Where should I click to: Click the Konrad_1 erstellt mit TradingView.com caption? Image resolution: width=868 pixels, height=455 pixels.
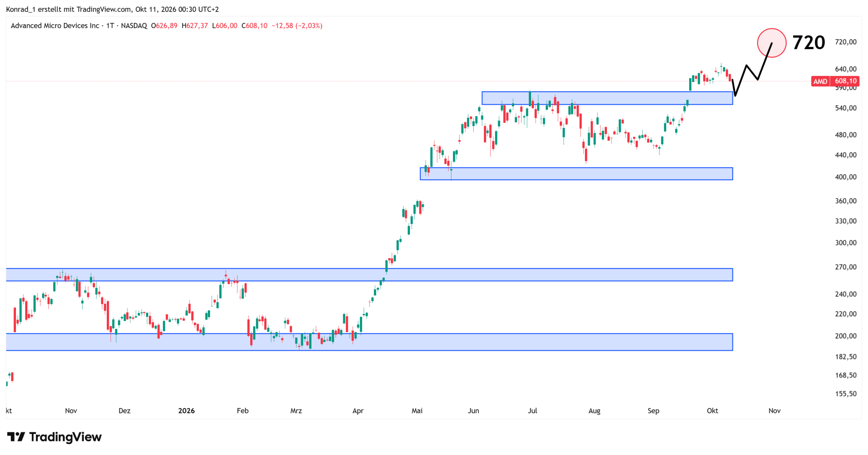69,9
